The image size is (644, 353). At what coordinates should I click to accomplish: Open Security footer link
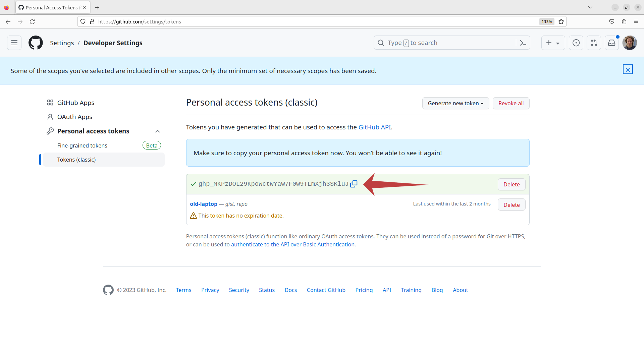pos(239,290)
